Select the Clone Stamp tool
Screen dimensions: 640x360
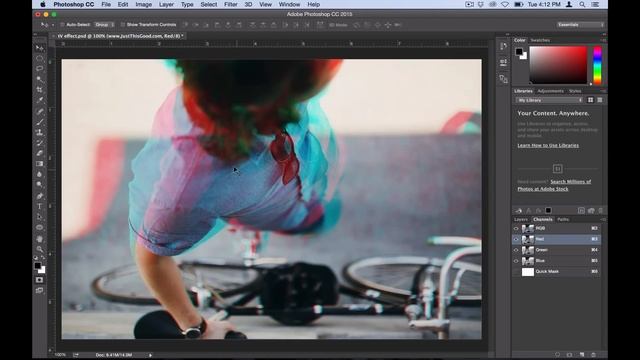[x=40, y=132]
